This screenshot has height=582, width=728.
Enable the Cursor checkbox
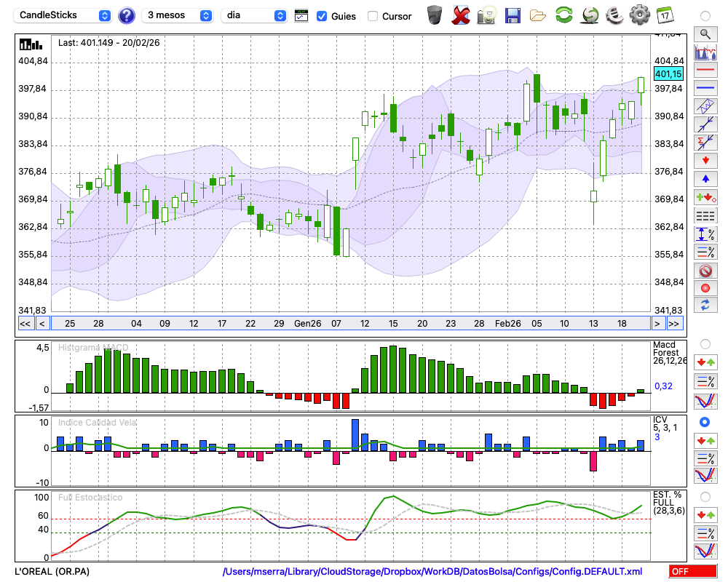373,16
